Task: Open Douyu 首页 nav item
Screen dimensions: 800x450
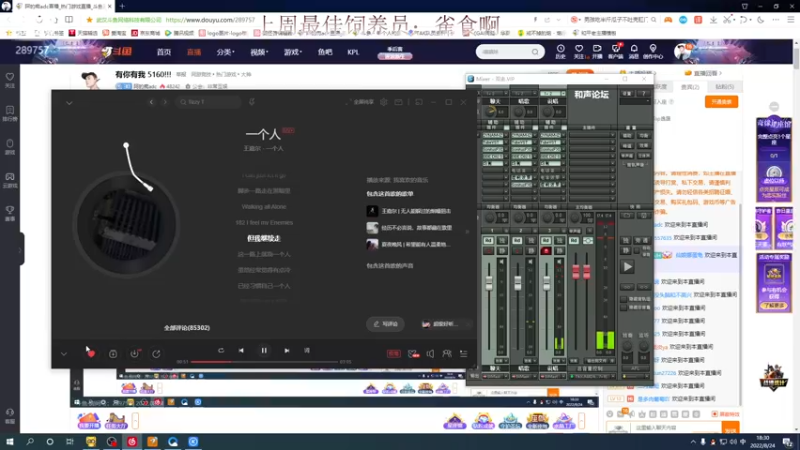Action: click(x=164, y=52)
